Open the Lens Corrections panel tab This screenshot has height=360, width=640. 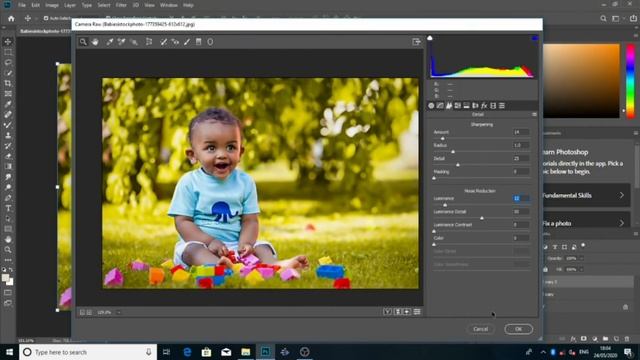pos(475,106)
